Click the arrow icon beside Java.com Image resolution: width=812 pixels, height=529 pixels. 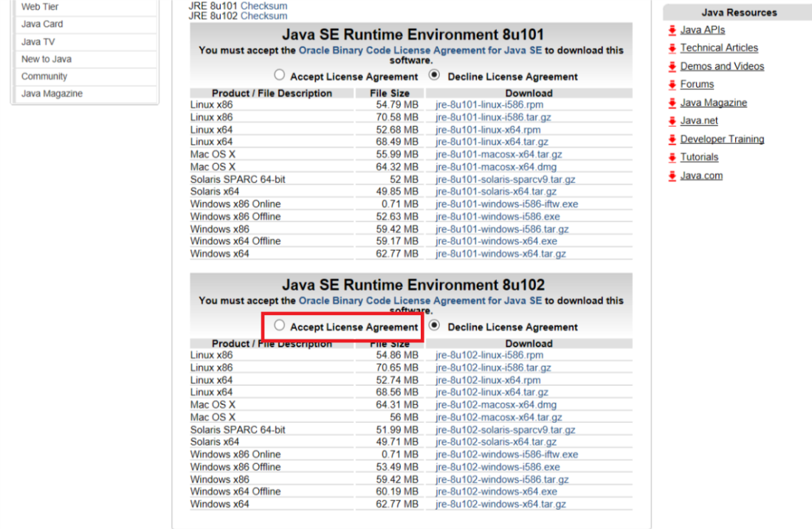[x=672, y=176]
